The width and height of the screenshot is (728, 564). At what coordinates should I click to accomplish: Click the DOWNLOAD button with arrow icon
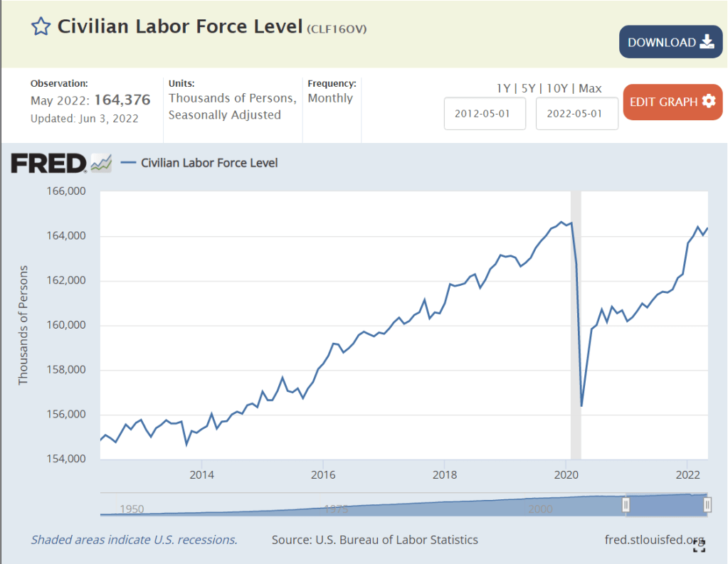pos(670,42)
